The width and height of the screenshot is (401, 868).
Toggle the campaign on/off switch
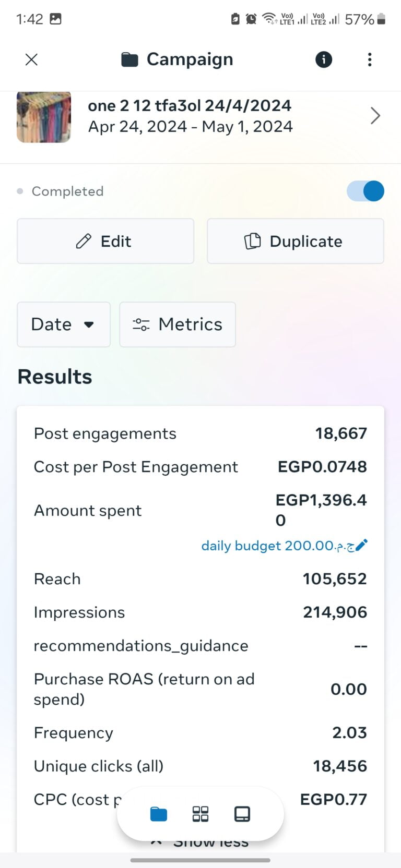(x=365, y=191)
